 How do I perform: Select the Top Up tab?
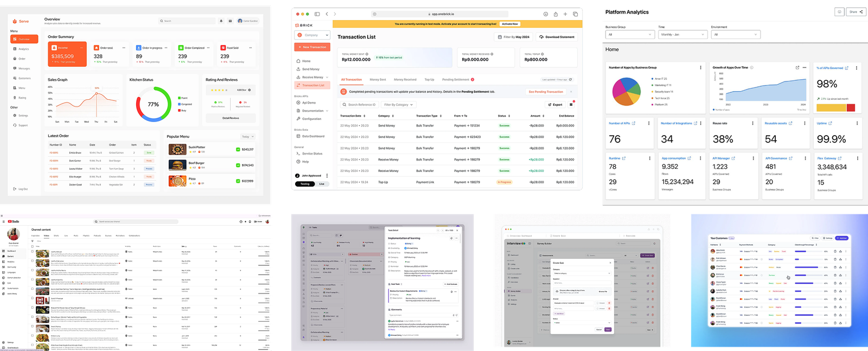tap(430, 80)
